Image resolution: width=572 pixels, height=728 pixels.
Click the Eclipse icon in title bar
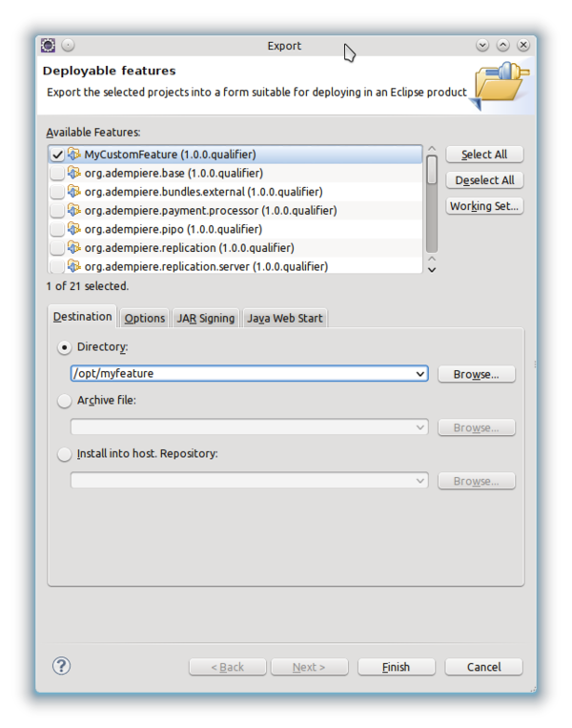48,46
